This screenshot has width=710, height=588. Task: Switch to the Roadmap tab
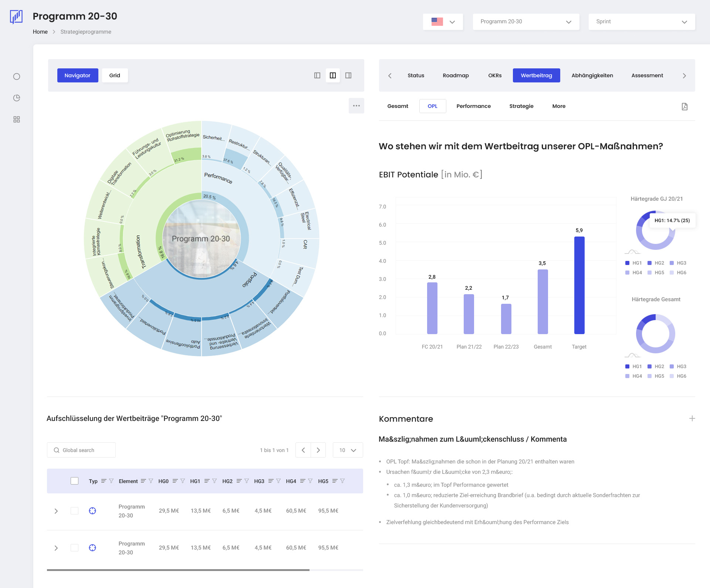coord(456,75)
